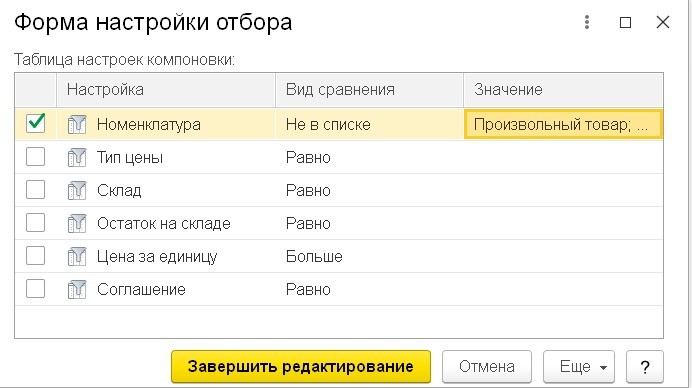Image resolution: width=692 pixels, height=388 pixels.
Task: Edit the Произвольный товар value field
Action: (563, 124)
